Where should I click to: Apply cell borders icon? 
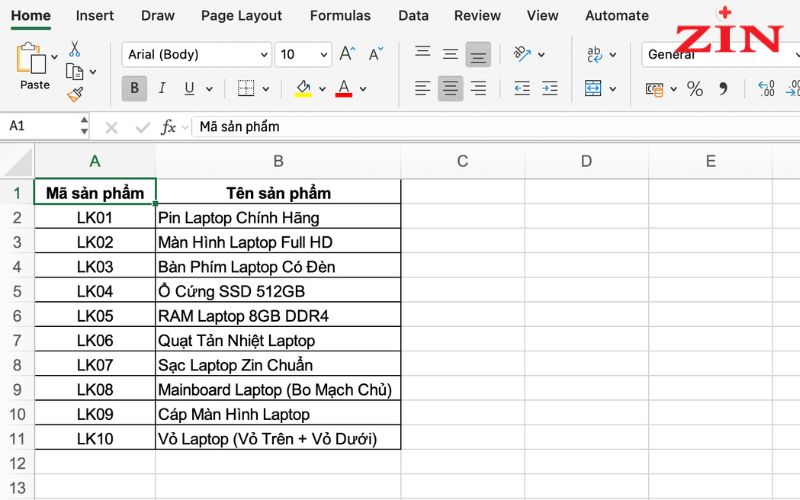click(246, 88)
